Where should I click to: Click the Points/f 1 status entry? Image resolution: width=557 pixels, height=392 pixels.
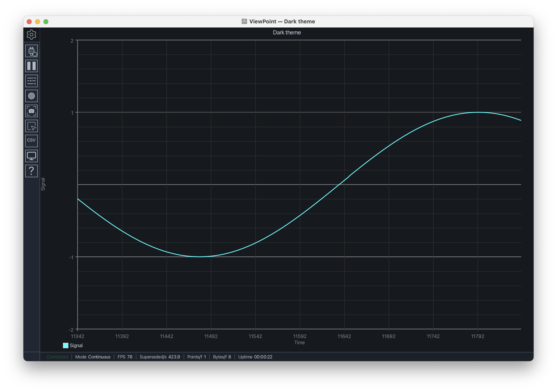(x=197, y=357)
